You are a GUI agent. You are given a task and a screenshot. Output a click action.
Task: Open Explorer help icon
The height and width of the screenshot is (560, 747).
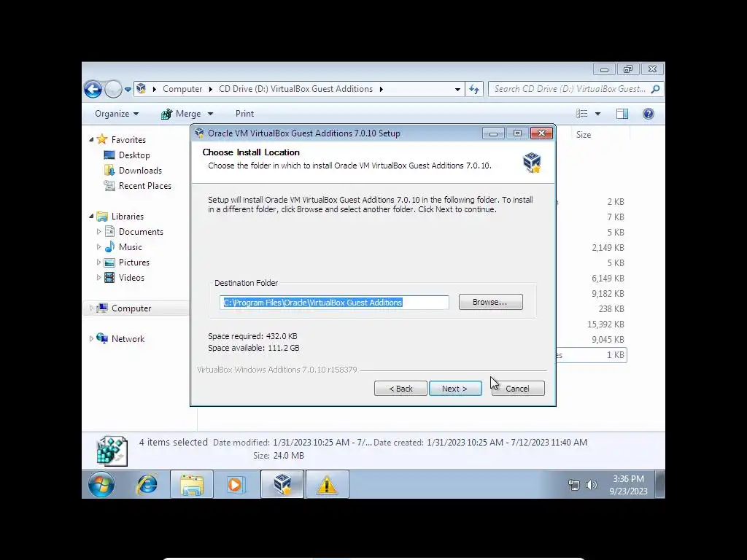point(649,114)
